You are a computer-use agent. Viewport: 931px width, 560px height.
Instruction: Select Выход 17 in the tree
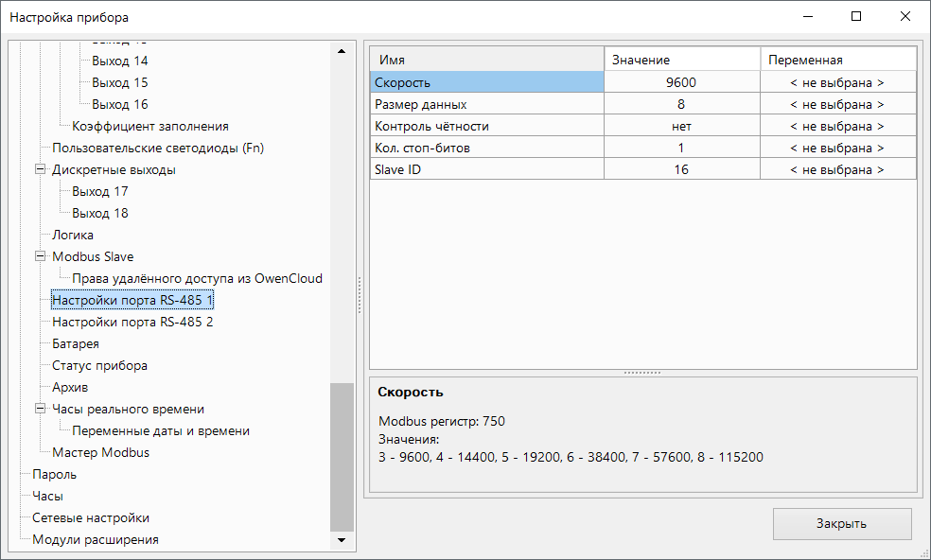[100, 191]
